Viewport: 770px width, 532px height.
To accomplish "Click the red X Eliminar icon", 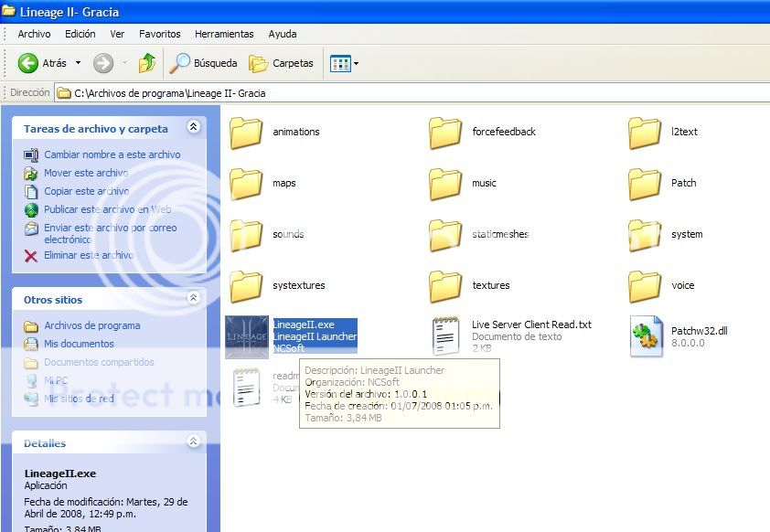I will click(31, 256).
